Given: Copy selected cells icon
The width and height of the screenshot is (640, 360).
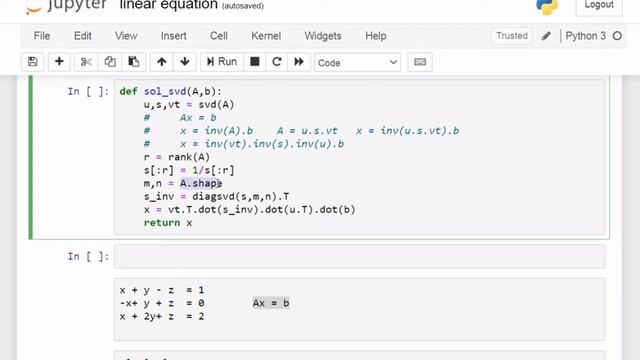Looking at the screenshot, I should click(x=110, y=62).
